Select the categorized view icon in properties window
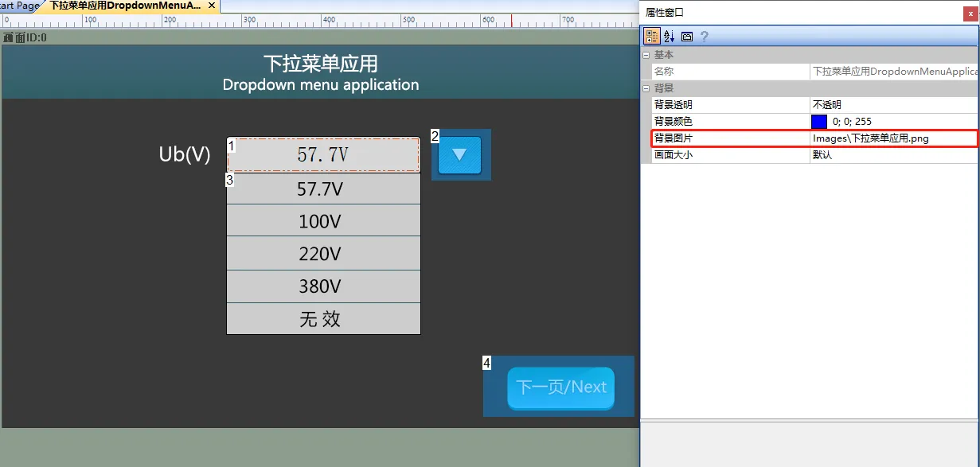Image resolution: width=980 pixels, height=467 pixels. tap(651, 36)
